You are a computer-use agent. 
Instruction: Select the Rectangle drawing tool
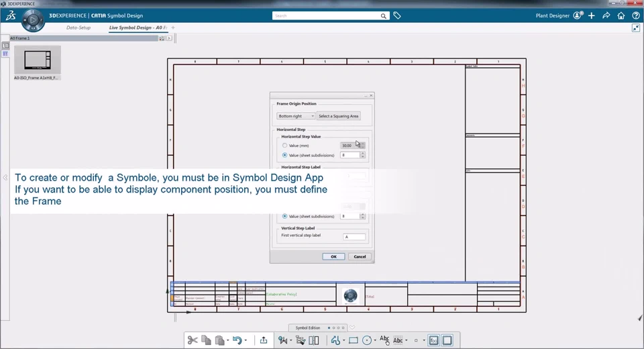tap(354, 340)
